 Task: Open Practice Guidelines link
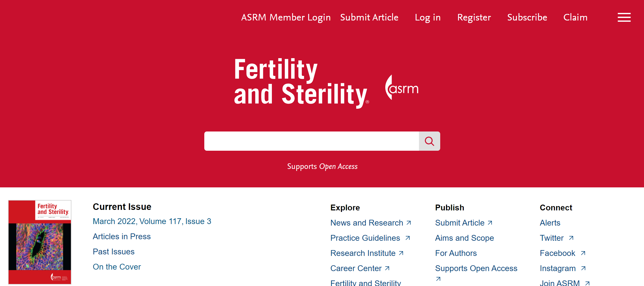pos(365,238)
